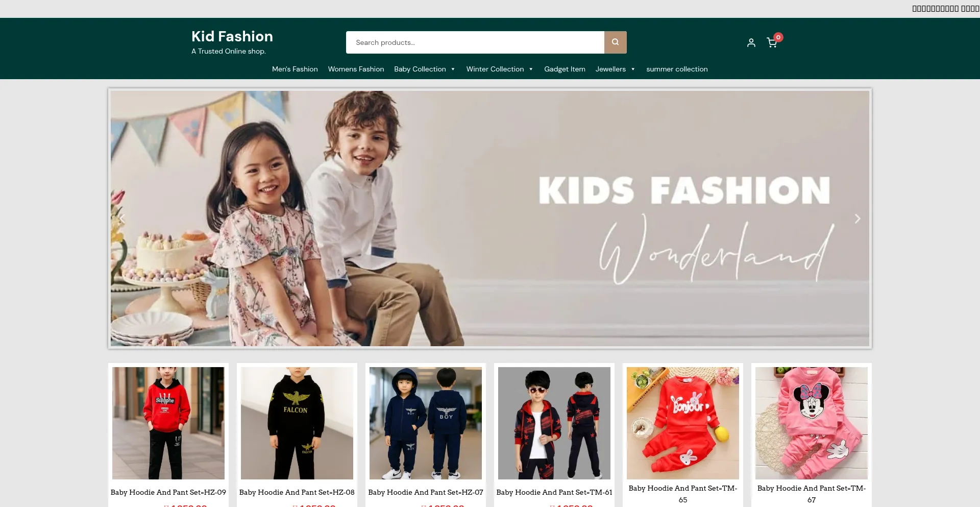This screenshot has height=507, width=980.
Task: Open Men's Fashion menu item
Action: coord(295,69)
